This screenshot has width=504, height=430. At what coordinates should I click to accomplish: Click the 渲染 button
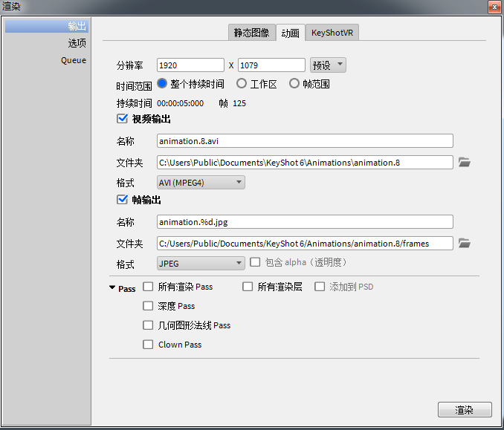point(464,410)
